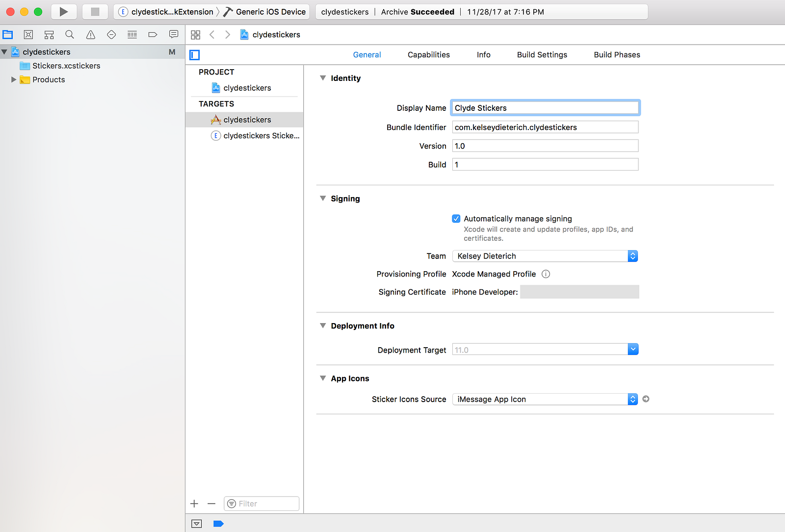Toggle the blue breakpoints activation icon
The image size is (785, 532).
coord(219,524)
